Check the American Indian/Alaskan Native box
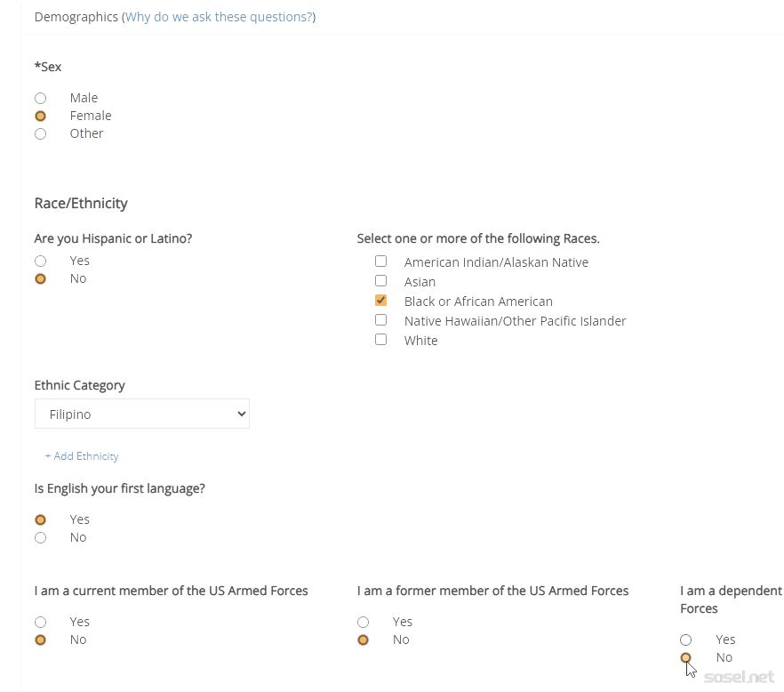Screen dimensions: 784x692 [380, 262]
